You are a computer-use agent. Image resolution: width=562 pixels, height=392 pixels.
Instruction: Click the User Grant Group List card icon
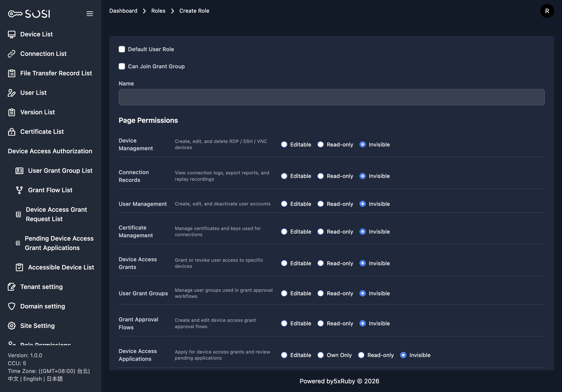point(19,171)
